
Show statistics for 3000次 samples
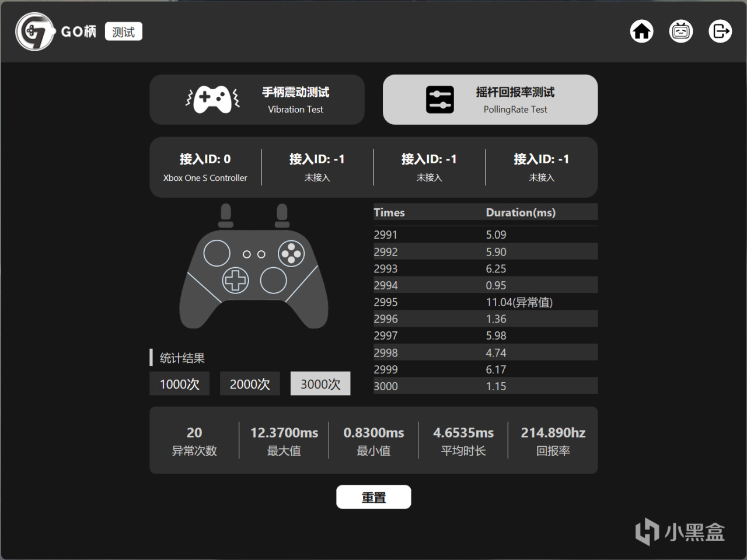(320, 384)
